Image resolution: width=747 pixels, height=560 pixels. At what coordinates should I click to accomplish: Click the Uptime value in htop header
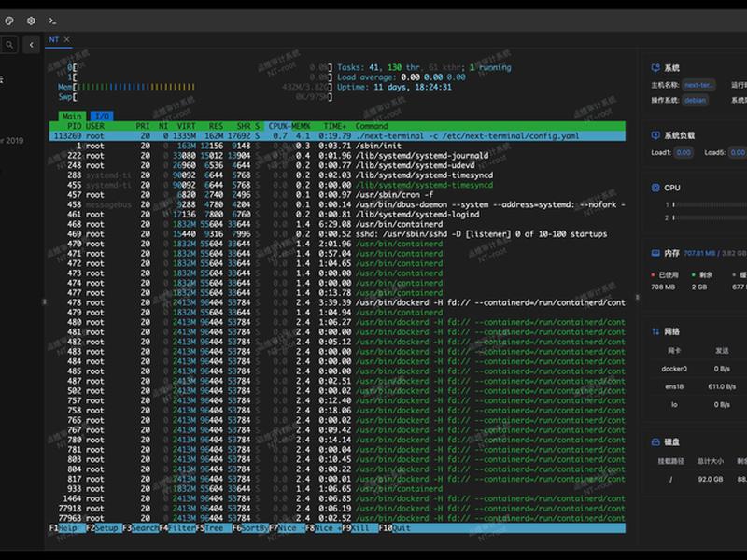[413, 87]
